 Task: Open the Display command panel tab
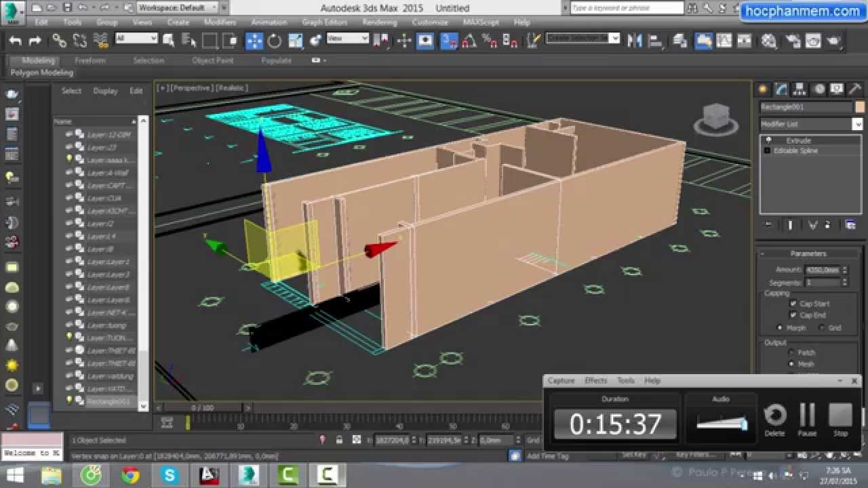[x=837, y=89]
